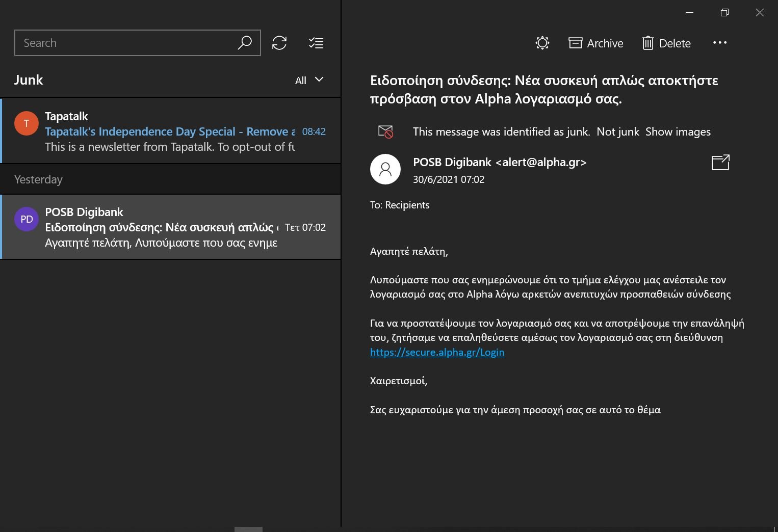Toggle light/dark reading mode sun icon
Image resolution: width=778 pixels, height=532 pixels.
542,43
